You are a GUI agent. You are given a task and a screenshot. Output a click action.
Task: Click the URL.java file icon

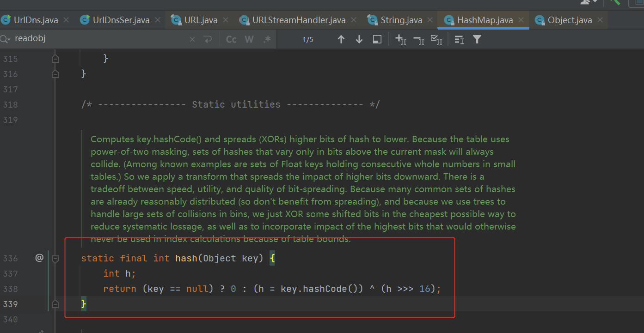[x=176, y=20]
